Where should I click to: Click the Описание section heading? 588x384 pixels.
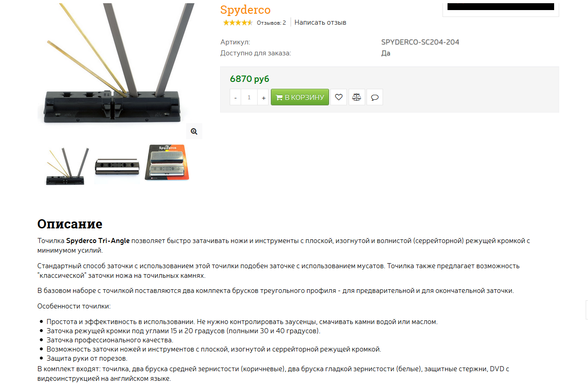70,224
